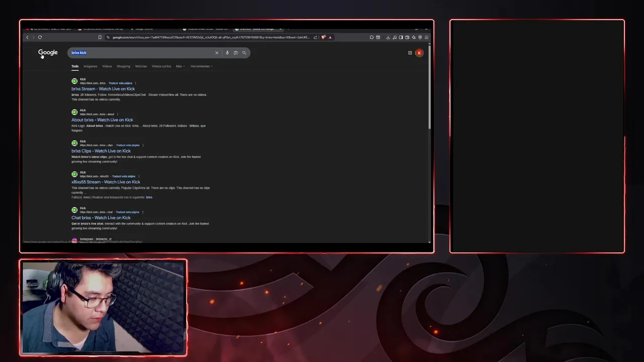Viewport: 644px width, 362px height.
Task: Click the music note playlist icon
Action: click(x=394, y=37)
